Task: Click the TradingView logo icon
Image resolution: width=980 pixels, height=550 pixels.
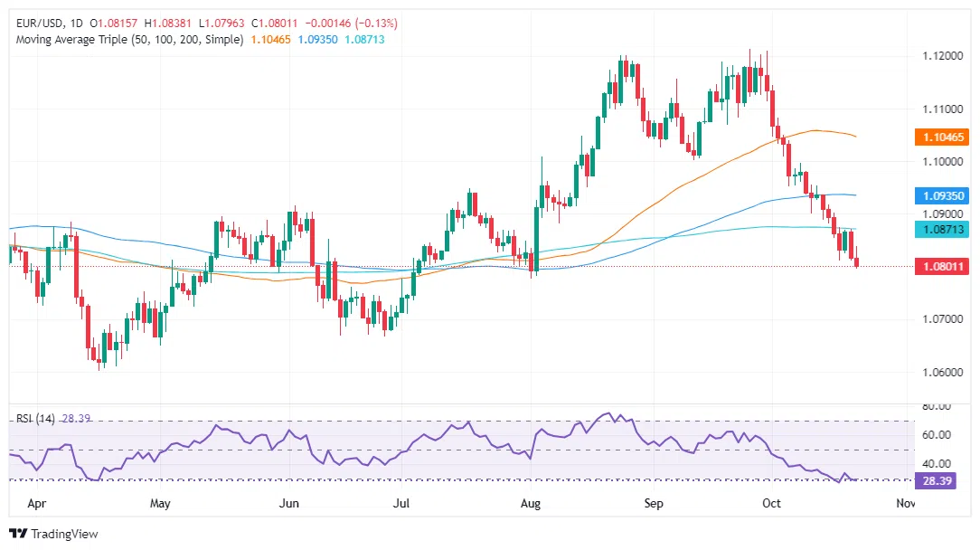Action: [x=18, y=534]
